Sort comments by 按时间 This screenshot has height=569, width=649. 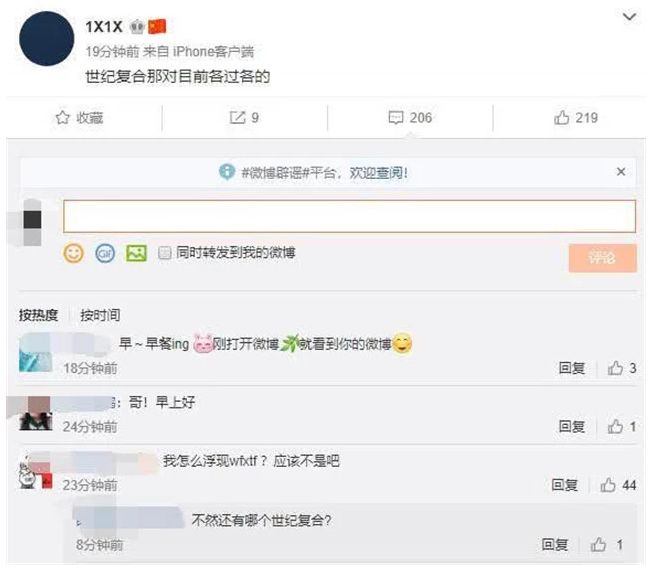click(100, 315)
